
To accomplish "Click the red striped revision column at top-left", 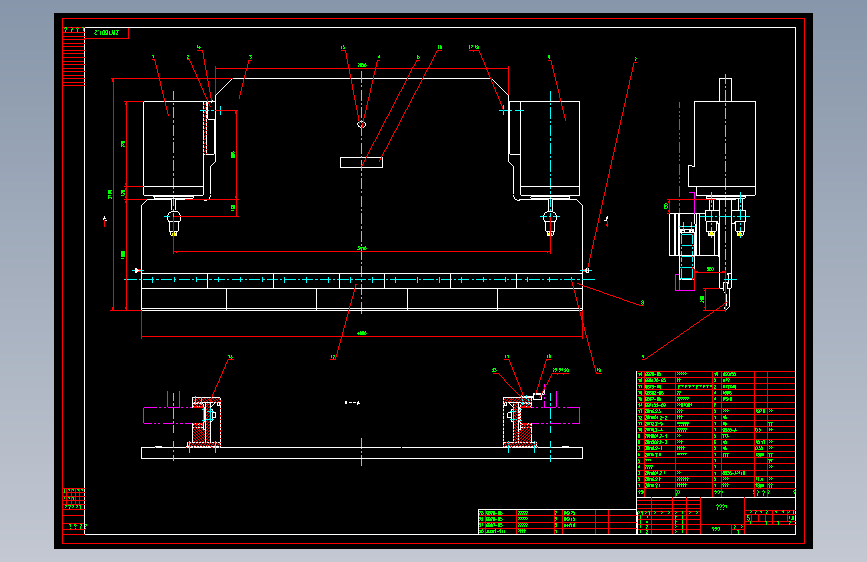I will 74,57.
